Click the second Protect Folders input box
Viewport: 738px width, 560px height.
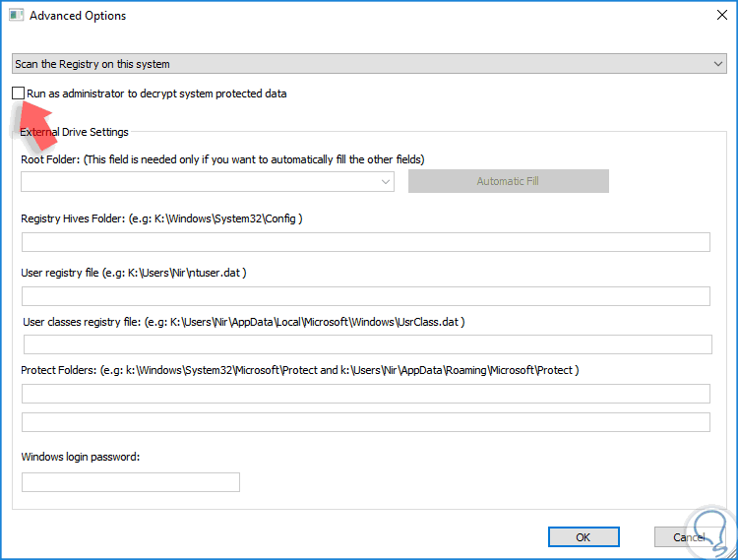365,422
